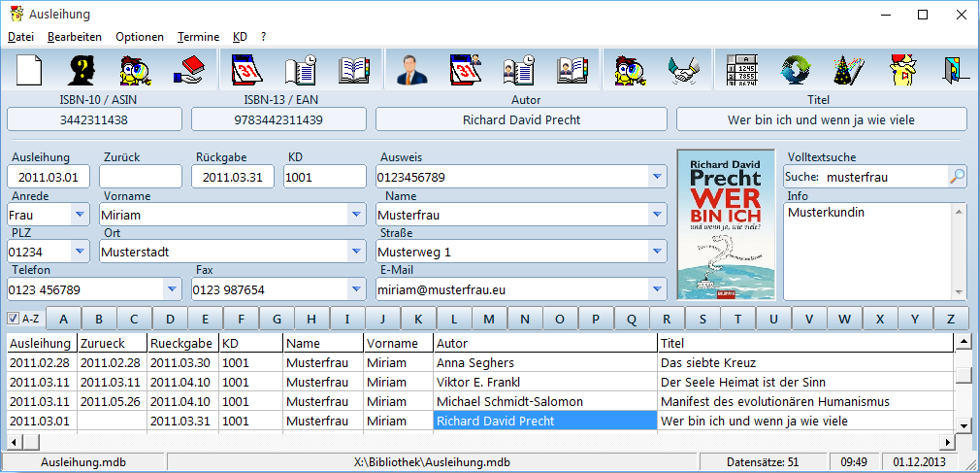Click the blank new document icon
980x473 pixels.
pos(29,70)
